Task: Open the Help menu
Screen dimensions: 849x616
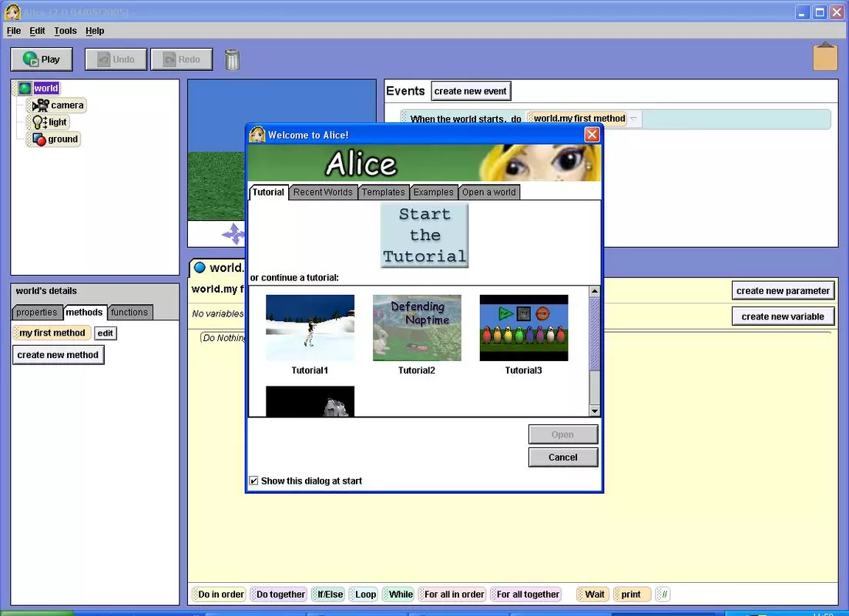Action: [95, 31]
